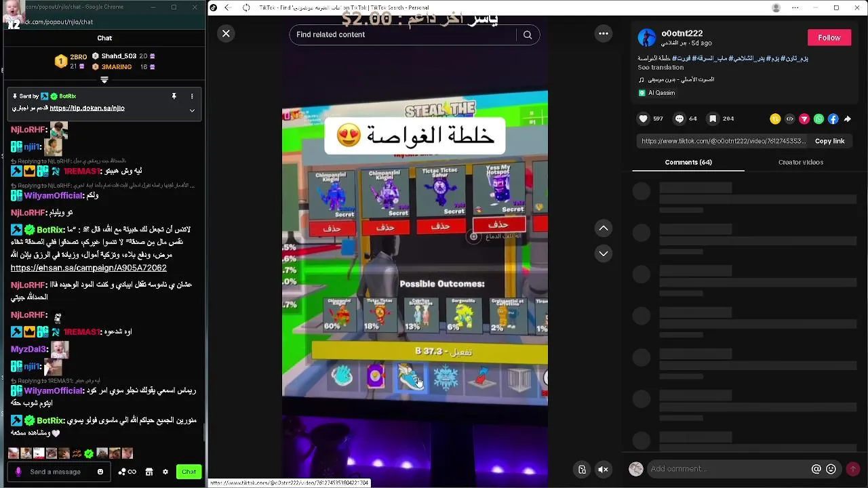Click the TikTok video URL text
Screen dimensions: 868x488
(x=724, y=141)
